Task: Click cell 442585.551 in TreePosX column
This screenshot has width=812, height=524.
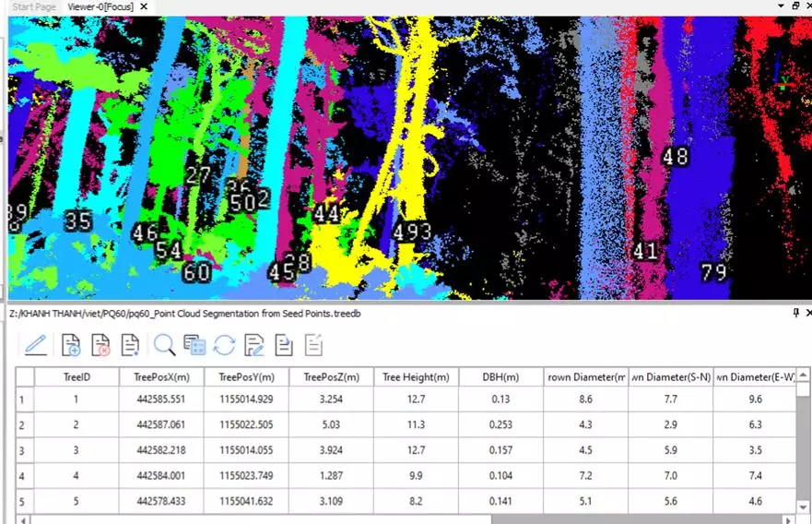Action: [161, 399]
